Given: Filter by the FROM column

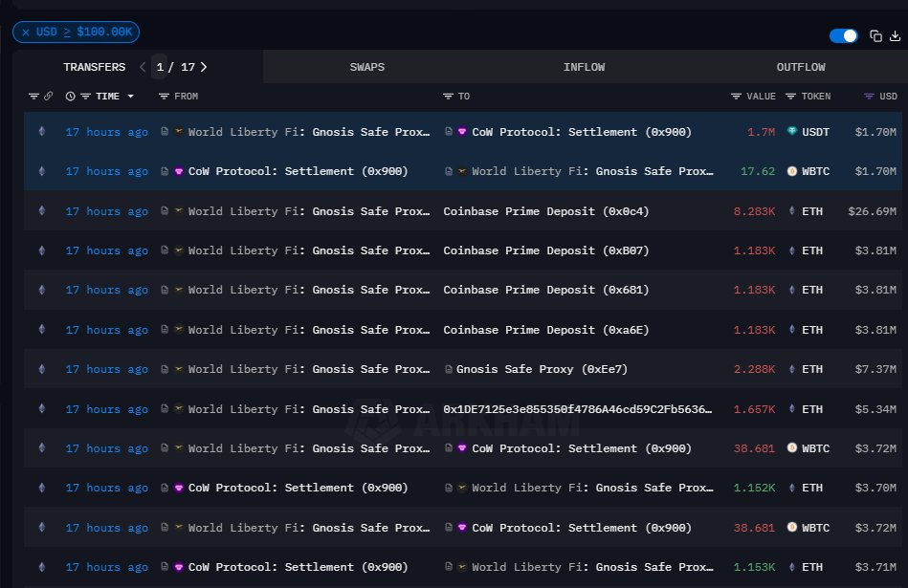Looking at the screenshot, I should [164, 96].
